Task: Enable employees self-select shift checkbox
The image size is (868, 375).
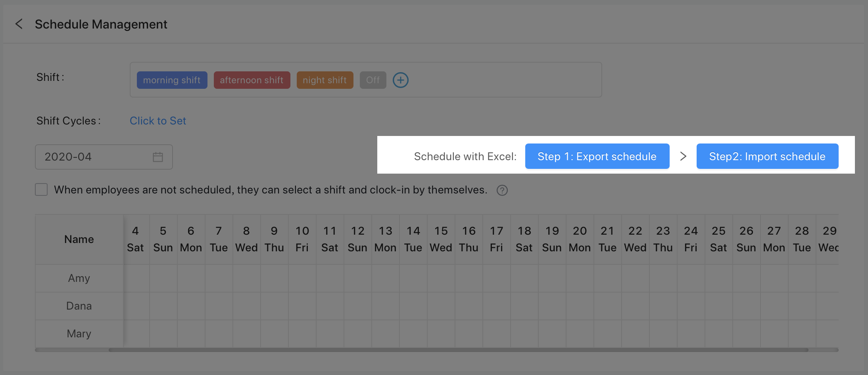Action: pyautogui.click(x=41, y=190)
